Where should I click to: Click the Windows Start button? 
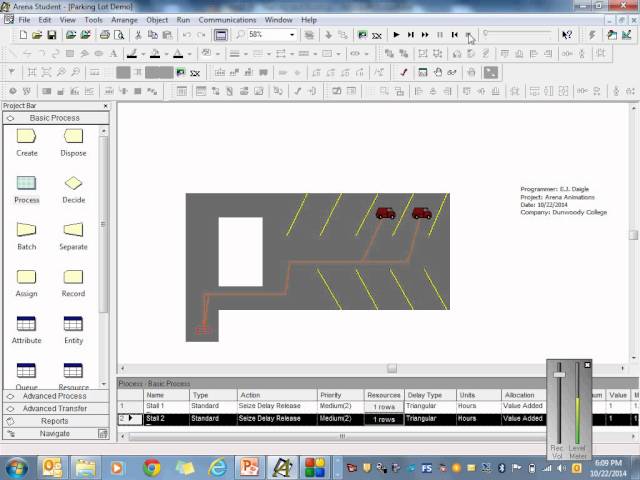(x=16, y=468)
